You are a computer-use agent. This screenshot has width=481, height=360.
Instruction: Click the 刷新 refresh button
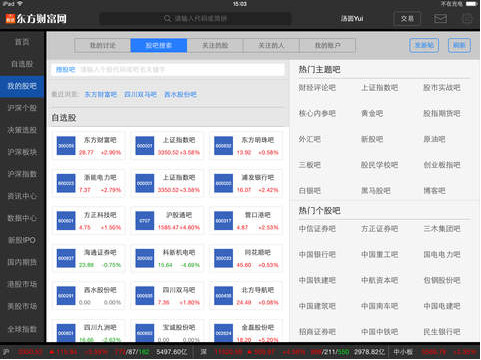pyautogui.click(x=459, y=45)
